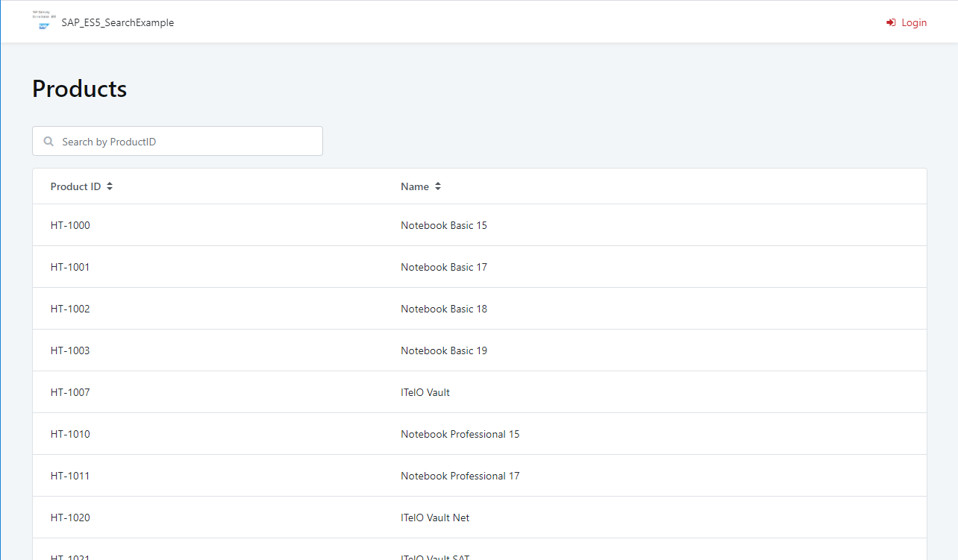The height and width of the screenshot is (560, 958).
Task: Sort table by Name header
Action: [x=415, y=186]
